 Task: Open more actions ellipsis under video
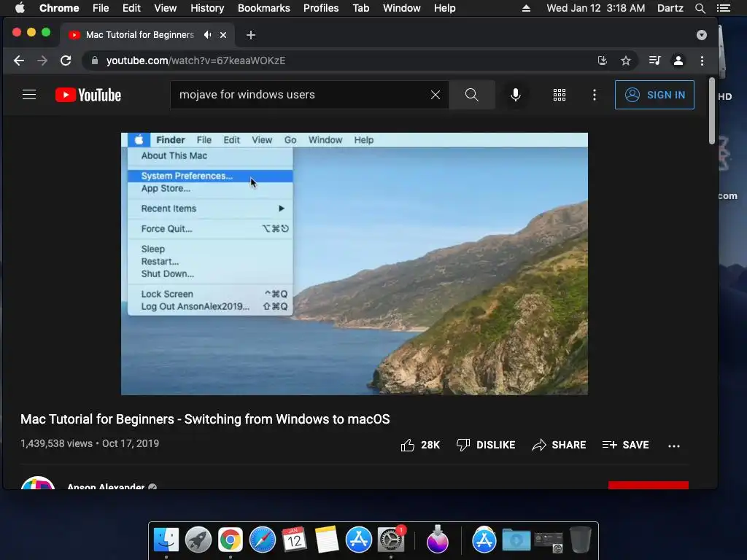pyautogui.click(x=673, y=446)
